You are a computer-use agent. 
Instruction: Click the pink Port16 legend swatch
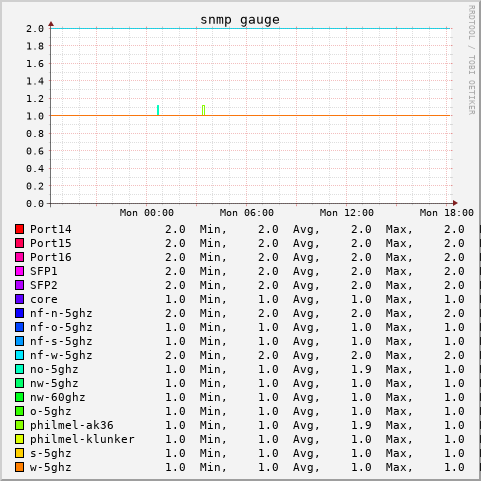[x=20, y=257]
